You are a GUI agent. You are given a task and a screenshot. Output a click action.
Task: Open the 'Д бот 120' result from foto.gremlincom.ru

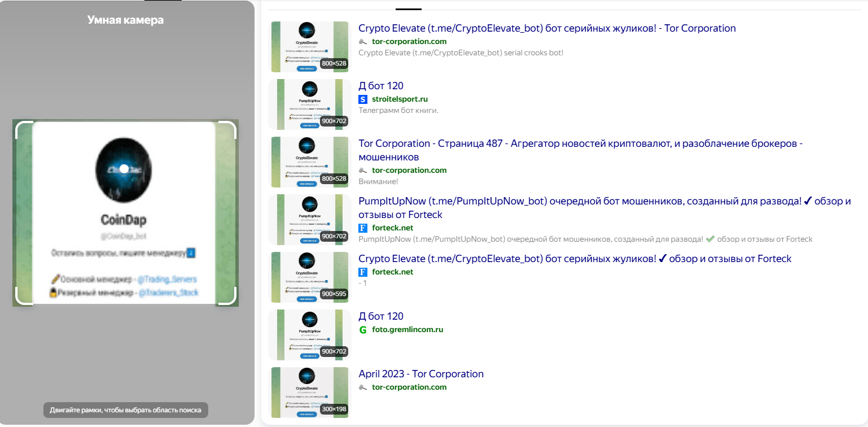click(381, 316)
